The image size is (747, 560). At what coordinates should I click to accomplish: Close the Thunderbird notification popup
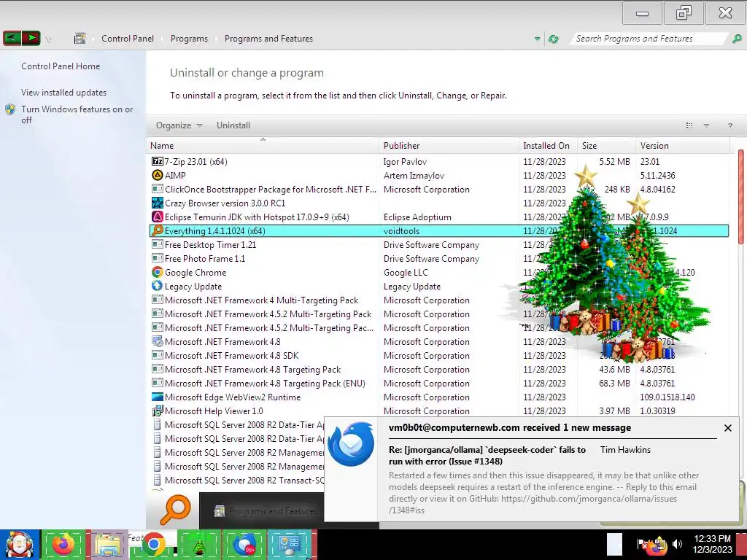727,427
